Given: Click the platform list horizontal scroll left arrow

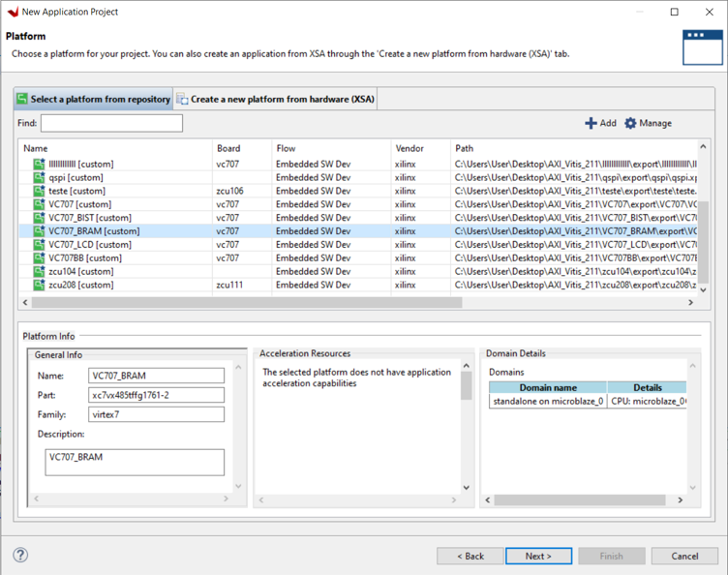Looking at the screenshot, I should pos(25,303).
